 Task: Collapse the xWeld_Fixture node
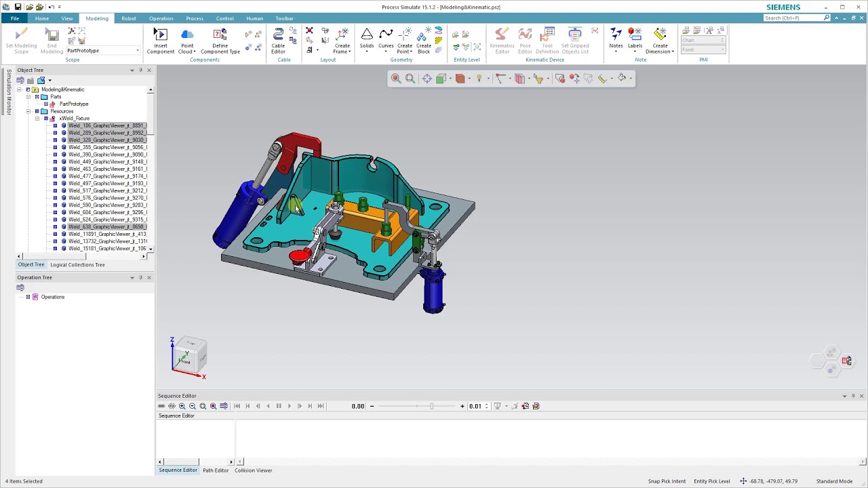click(x=37, y=119)
